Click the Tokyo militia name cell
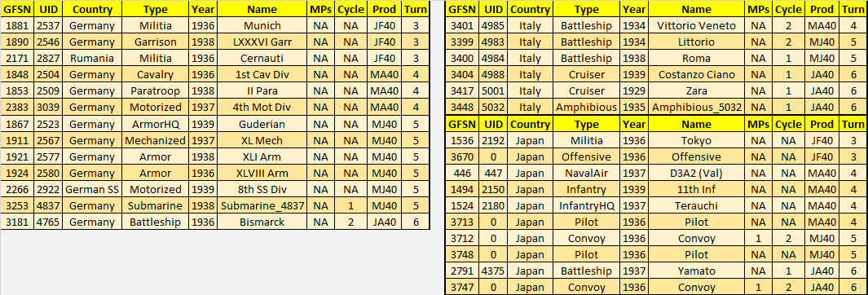Screen dimensions: 868x295 (696, 140)
